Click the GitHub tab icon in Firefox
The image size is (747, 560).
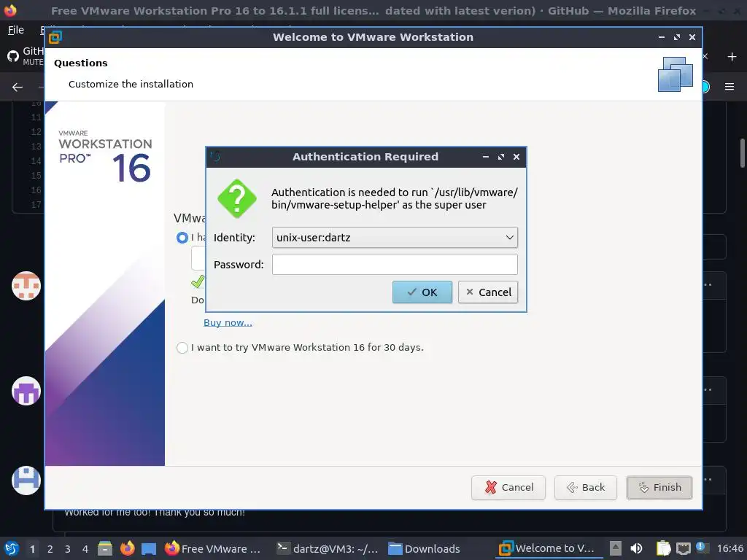click(x=13, y=57)
